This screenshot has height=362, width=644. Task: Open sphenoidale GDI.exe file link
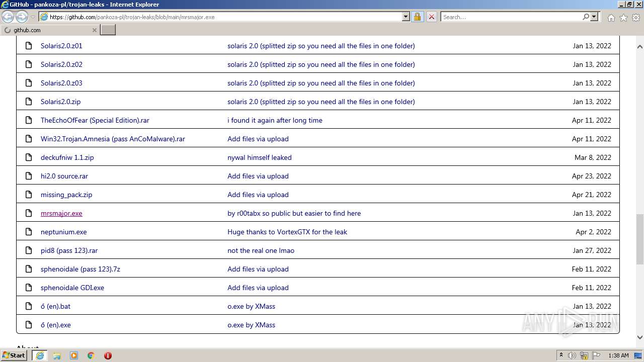72,288
